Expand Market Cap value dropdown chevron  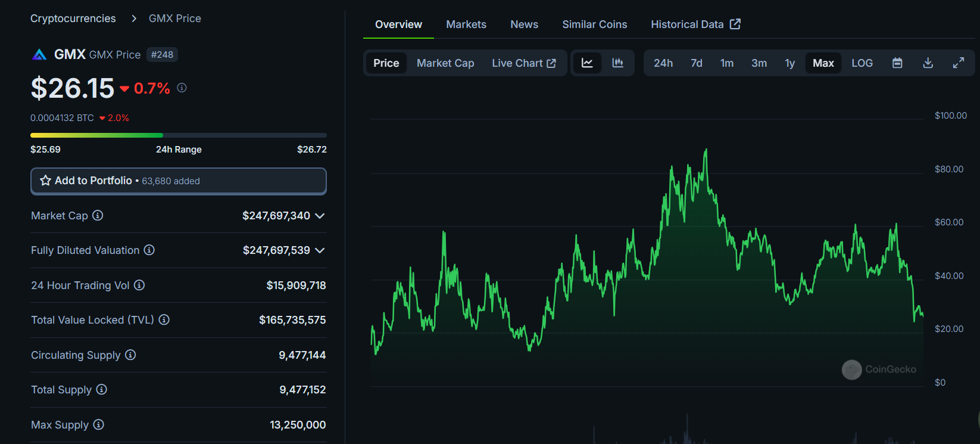[x=320, y=216]
